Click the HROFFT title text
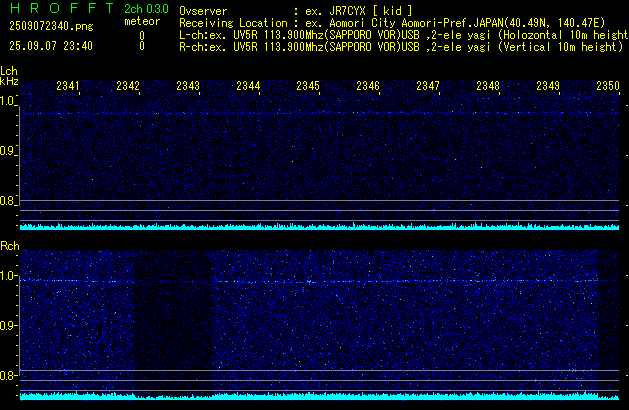Image resolution: width=629 pixels, height=410 pixels. click(63, 8)
